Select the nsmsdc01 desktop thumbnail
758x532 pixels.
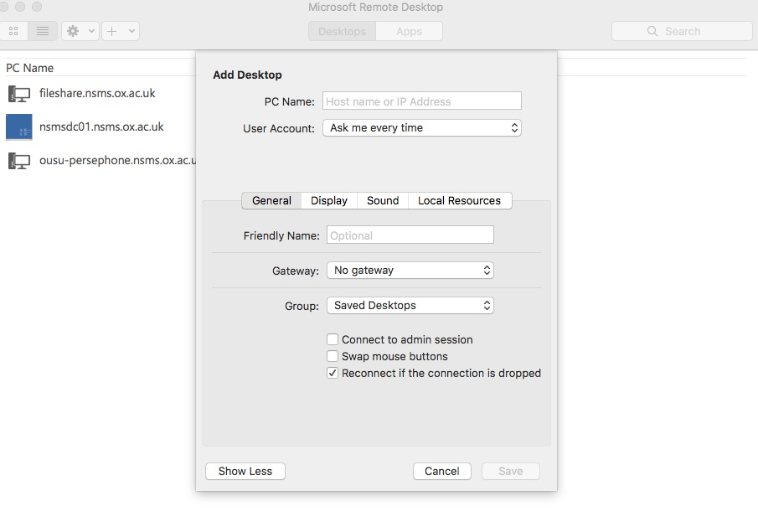pos(18,127)
